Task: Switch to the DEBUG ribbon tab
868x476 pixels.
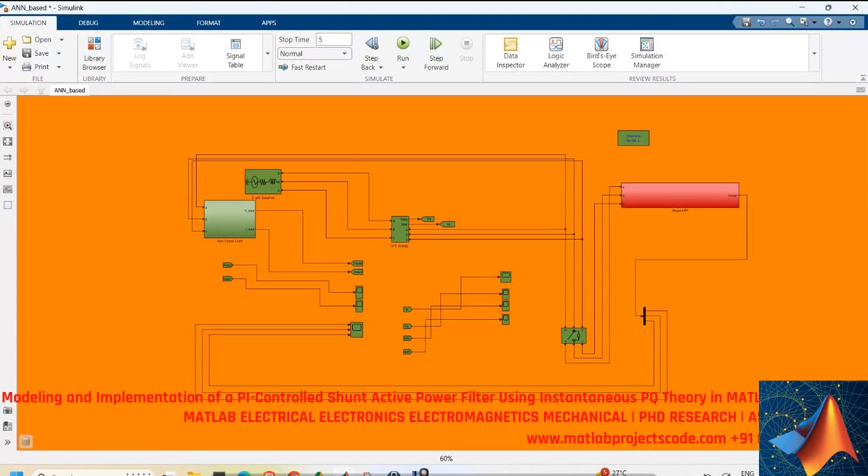Action: click(88, 22)
